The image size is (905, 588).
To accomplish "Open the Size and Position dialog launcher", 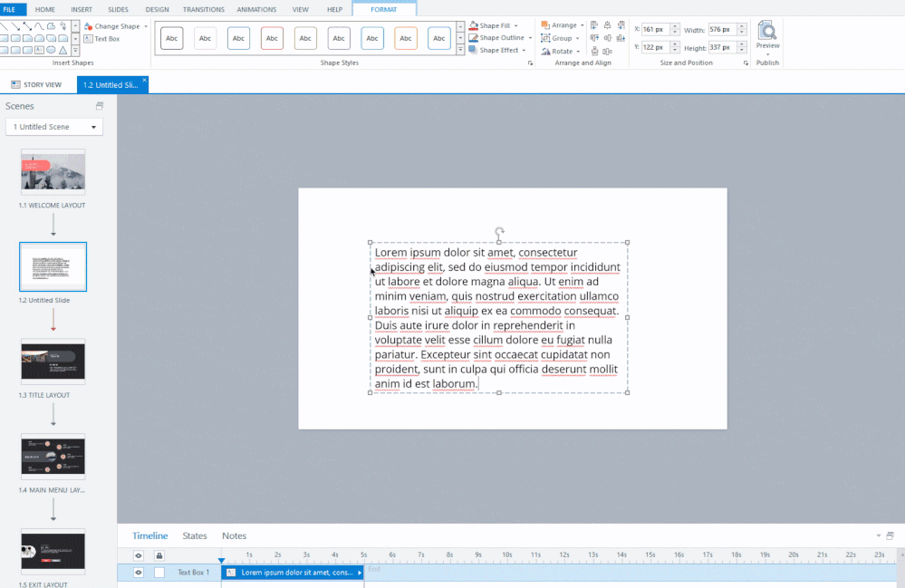I will 746,63.
